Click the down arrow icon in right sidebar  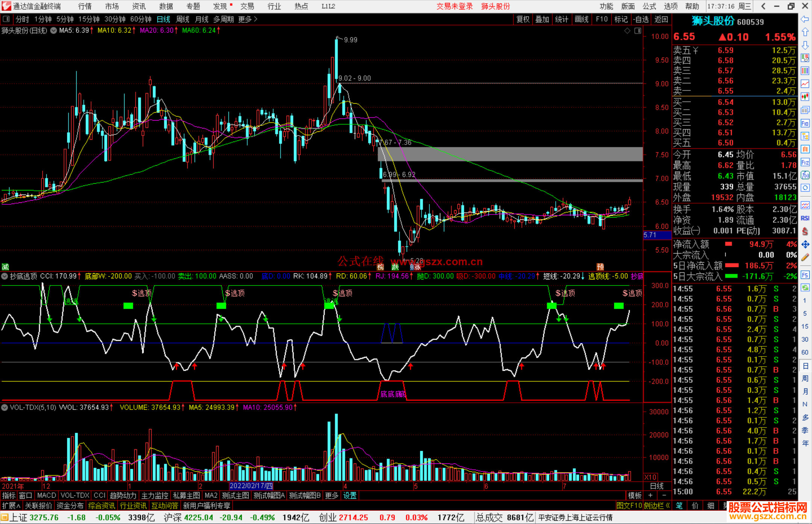click(x=805, y=45)
